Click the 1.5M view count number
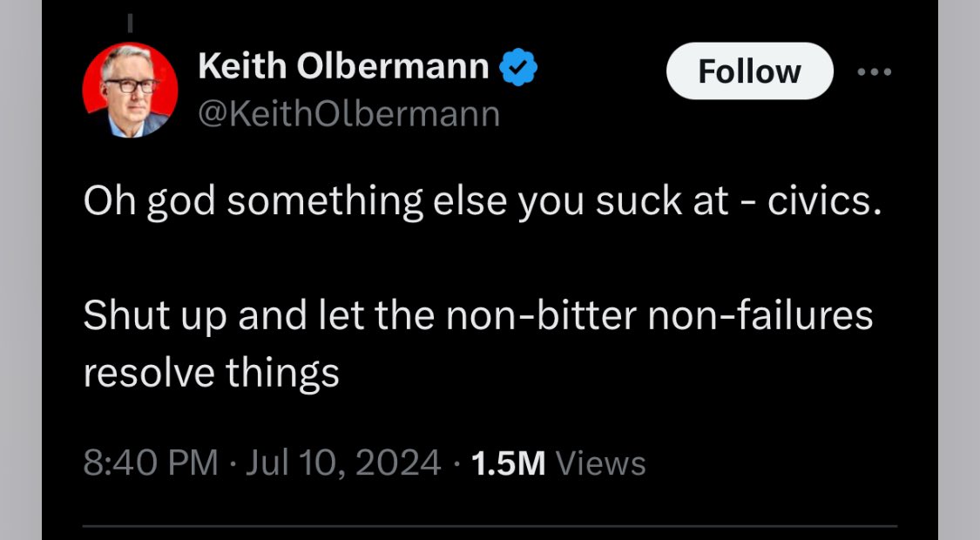The width and height of the screenshot is (980, 540). pyautogui.click(x=507, y=462)
